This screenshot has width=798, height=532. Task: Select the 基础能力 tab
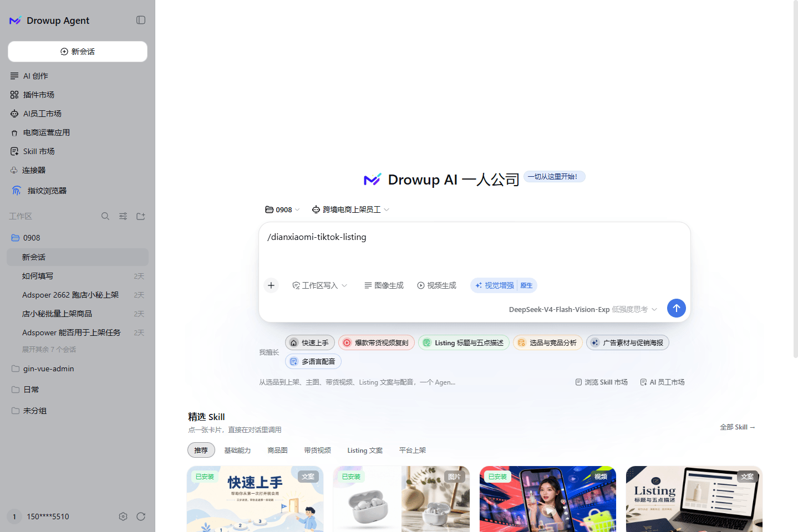pyautogui.click(x=237, y=451)
